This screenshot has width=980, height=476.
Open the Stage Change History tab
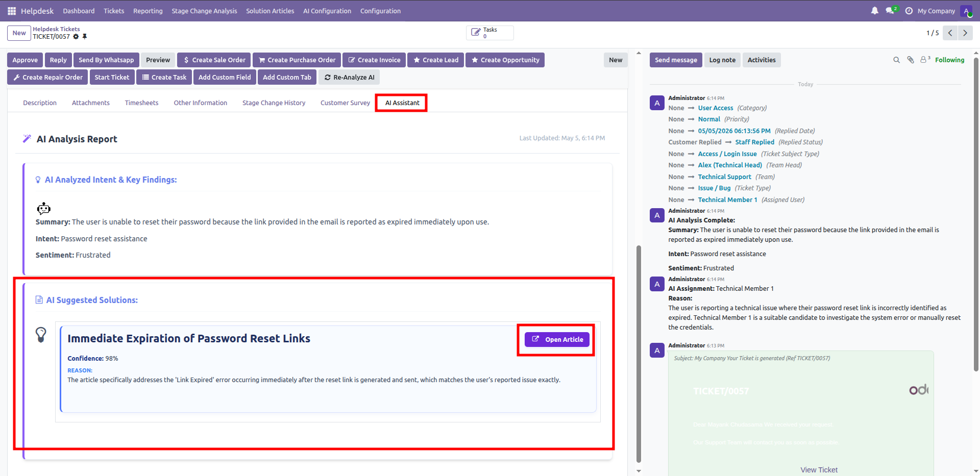pos(274,103)
